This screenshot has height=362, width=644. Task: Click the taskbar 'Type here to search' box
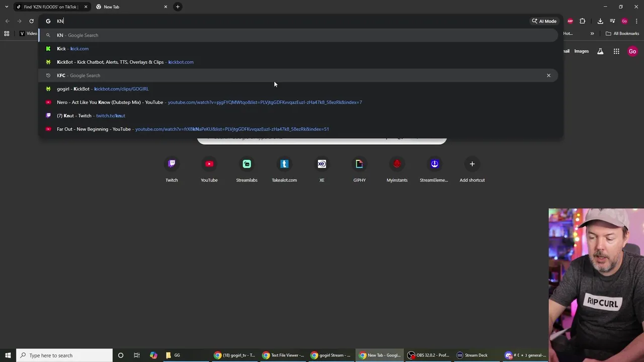[64, 355]
